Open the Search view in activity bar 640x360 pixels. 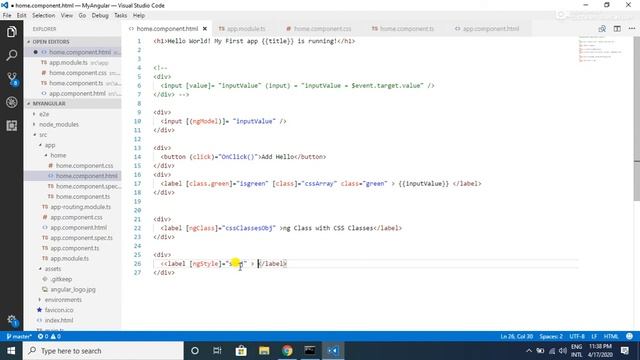pos(11,55)
